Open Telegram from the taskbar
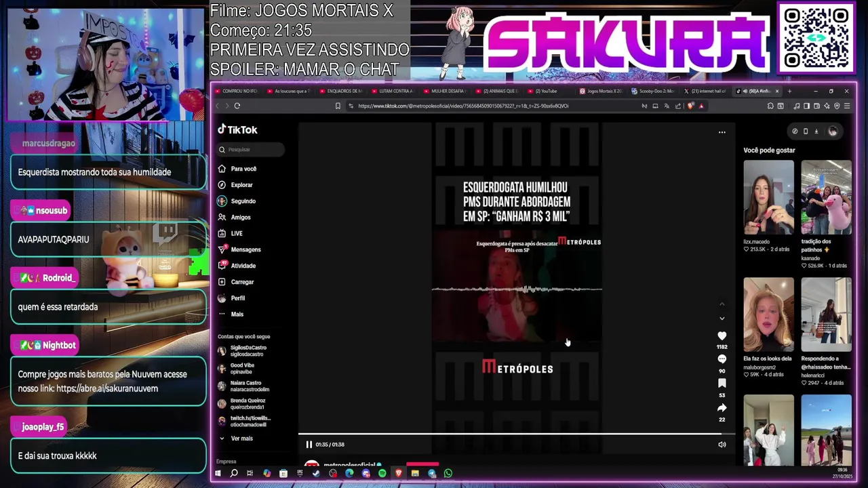This screenshot has width=868, height=488. click(431, 473)
